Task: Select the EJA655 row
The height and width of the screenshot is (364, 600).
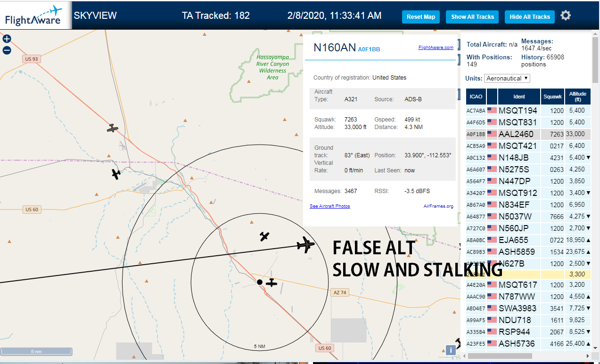Action: [x=528, y=240]
